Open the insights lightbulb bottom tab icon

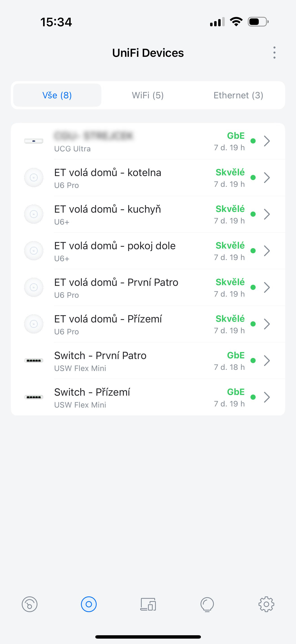[x=207, y=604]
